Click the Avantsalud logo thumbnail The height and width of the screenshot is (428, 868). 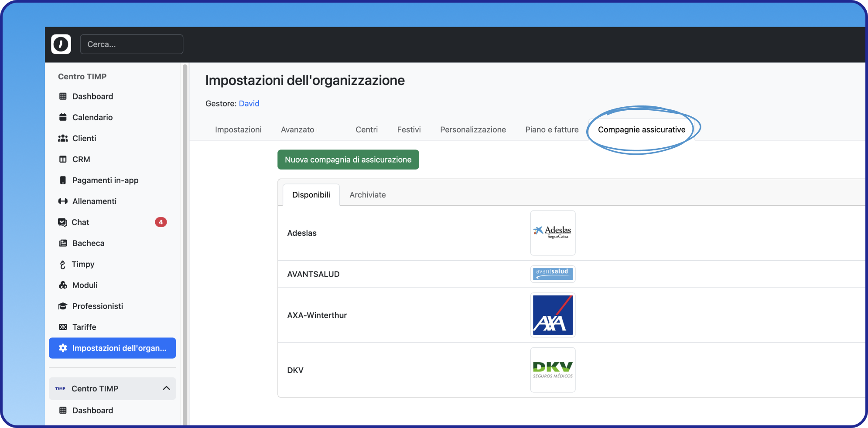click(x=553, y=274)
